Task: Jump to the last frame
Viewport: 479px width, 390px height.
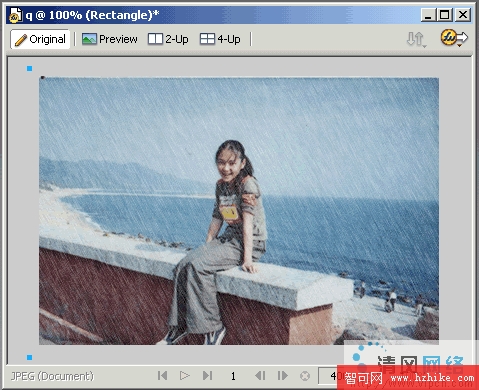Action: [x=207, y=376]
